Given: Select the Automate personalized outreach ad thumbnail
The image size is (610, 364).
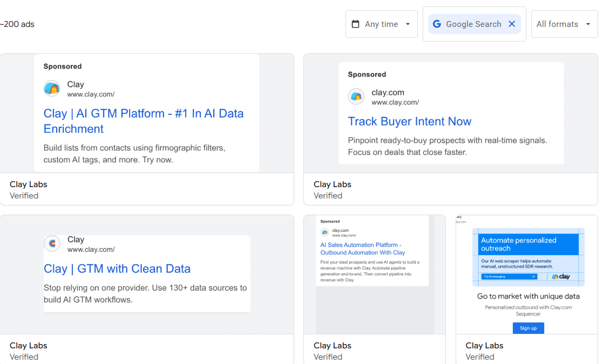Looking at the screenshot, I should point(527,257).
